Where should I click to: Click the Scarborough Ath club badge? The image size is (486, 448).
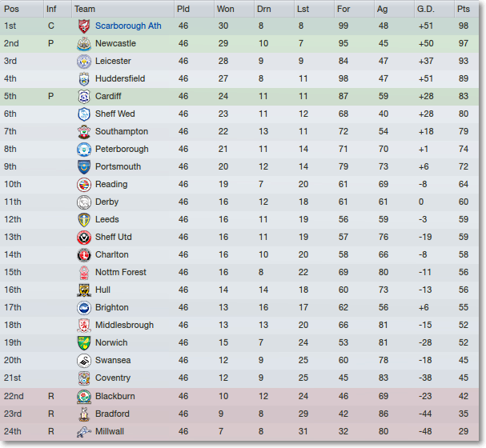point(84,26)
